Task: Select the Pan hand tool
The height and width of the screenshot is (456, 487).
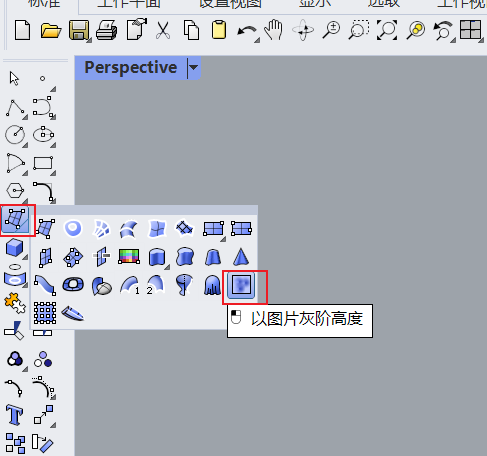Action: pos(274,30)
